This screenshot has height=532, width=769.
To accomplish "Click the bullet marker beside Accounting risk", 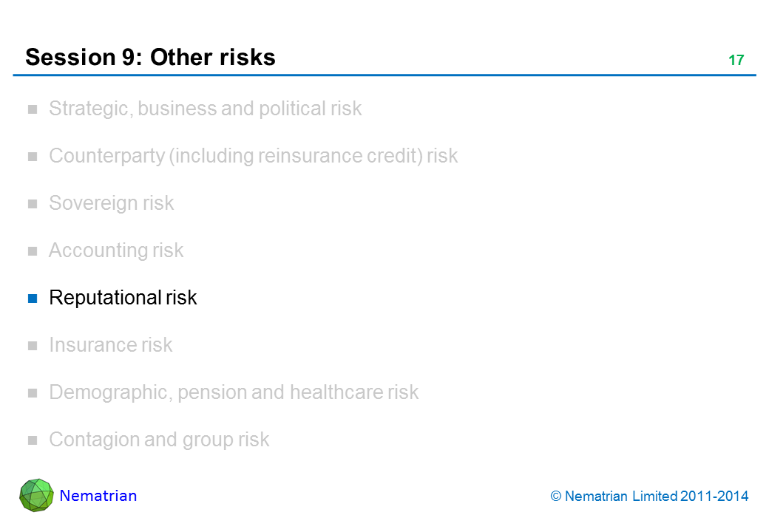I will (x=33, y=251).
